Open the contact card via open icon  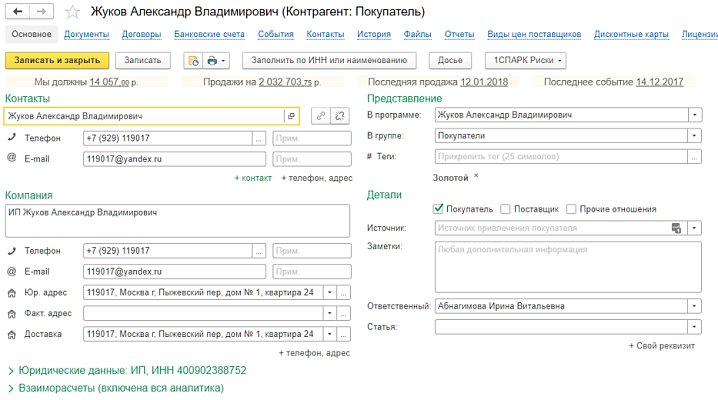coord(290,116)
